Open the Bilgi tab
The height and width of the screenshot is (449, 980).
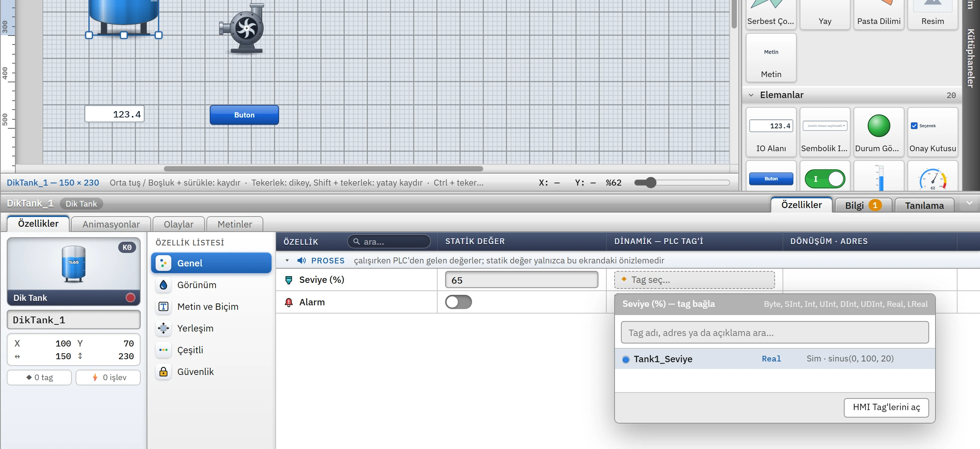pos(863,205)
